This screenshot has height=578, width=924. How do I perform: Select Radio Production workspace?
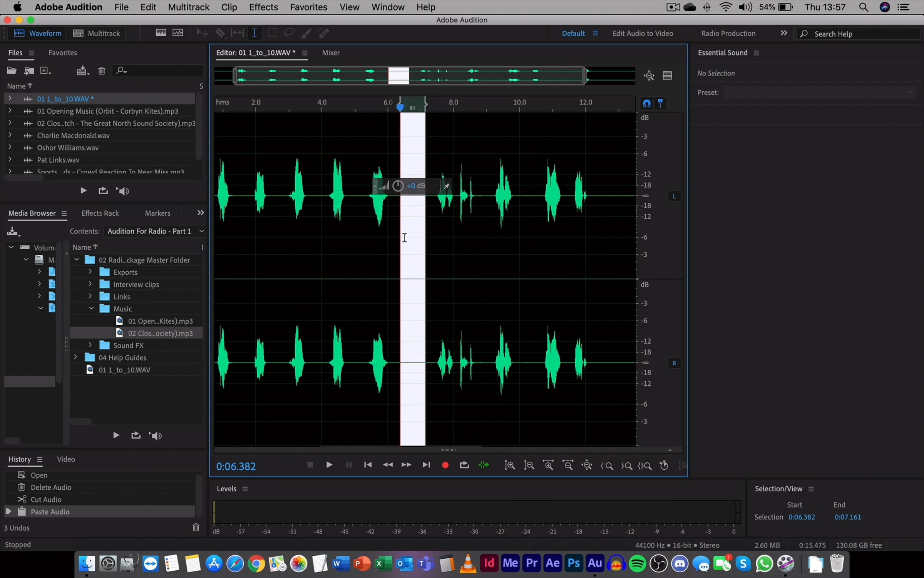[728, 34]
